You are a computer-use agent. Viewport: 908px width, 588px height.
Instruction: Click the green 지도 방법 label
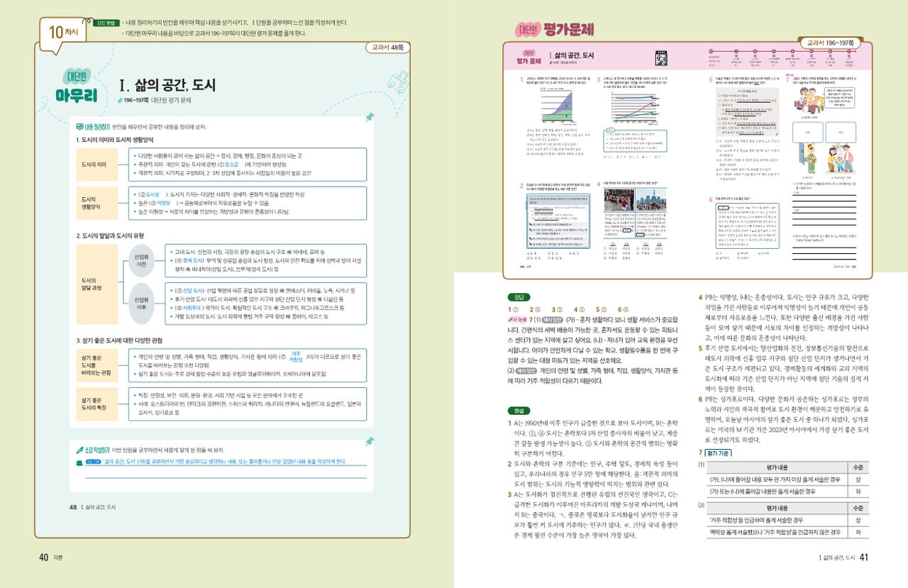107,23
